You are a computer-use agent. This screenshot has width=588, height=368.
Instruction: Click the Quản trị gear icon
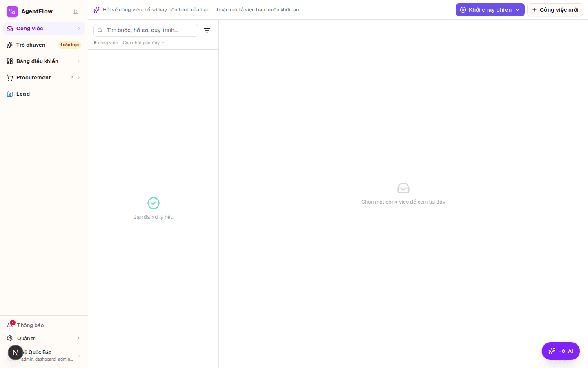click(10, 338)
